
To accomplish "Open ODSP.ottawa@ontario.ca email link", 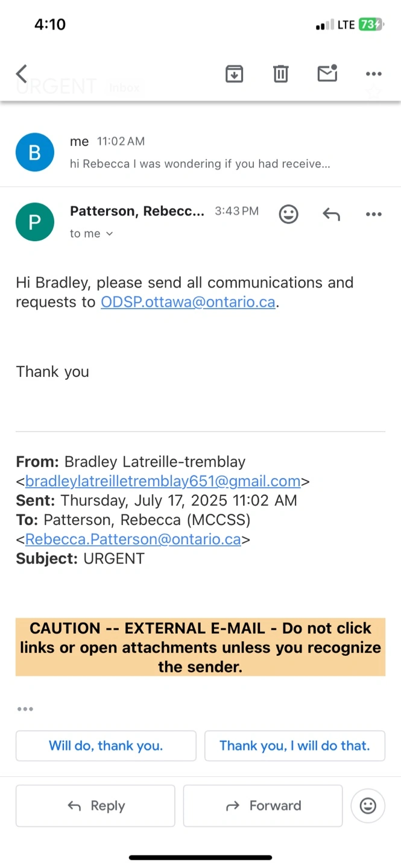I will [x=188, y=302].
